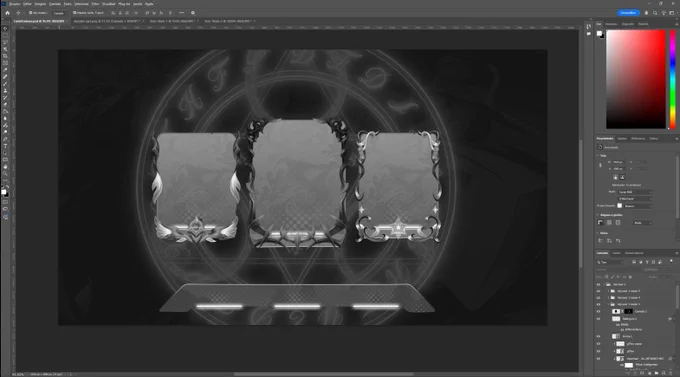Image resolution: width=680 pixels, height=377 pixels.
Task: Click the rainbow hue slider strip
Action: point(672,79)
